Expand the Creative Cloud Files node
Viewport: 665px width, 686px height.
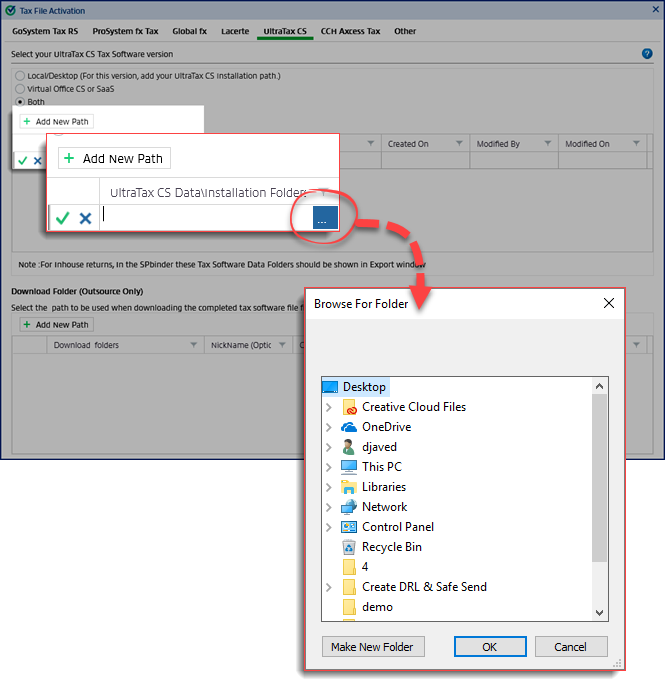[x=329, y=407]
